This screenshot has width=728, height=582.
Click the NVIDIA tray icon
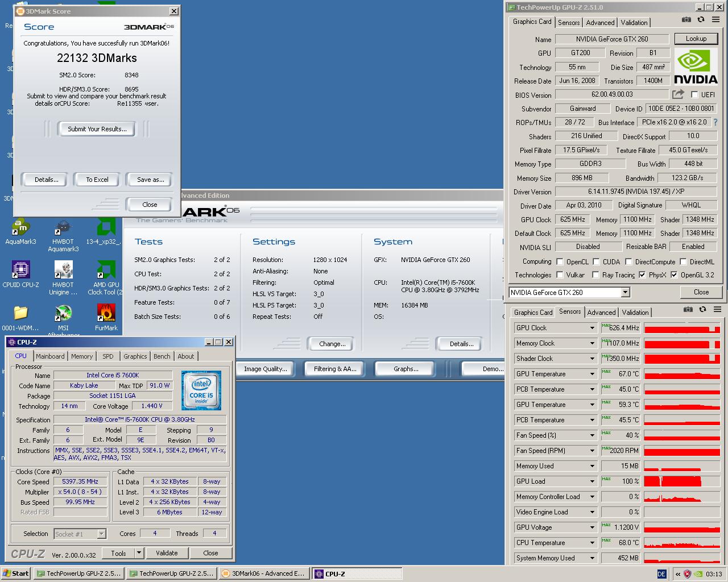(698, 574)
